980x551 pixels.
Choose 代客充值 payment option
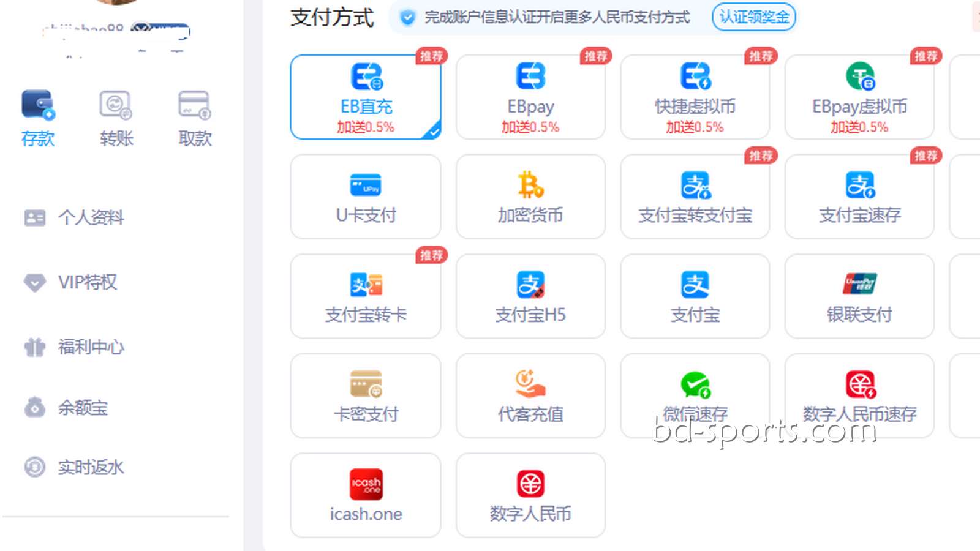[x=530, y=395]
